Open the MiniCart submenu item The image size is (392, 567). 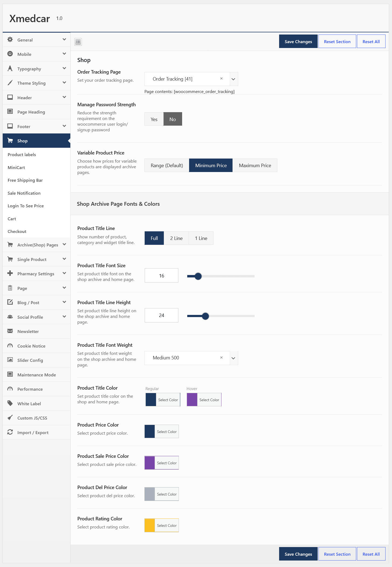16,167
